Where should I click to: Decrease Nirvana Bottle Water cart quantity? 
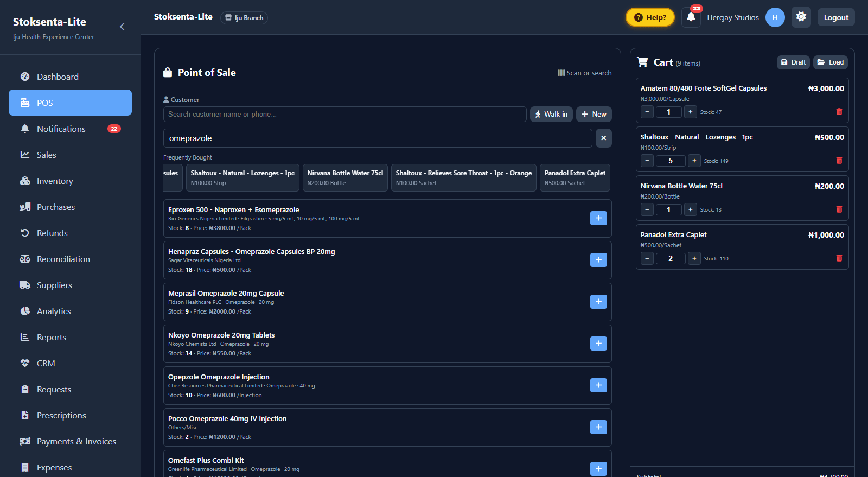tap(647, 209)
